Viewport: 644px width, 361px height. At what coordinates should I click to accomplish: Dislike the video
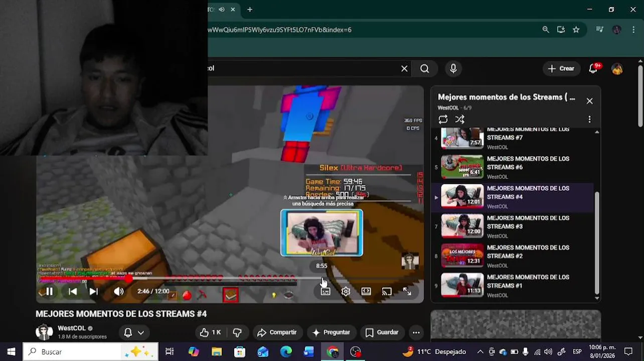[237, 332]
